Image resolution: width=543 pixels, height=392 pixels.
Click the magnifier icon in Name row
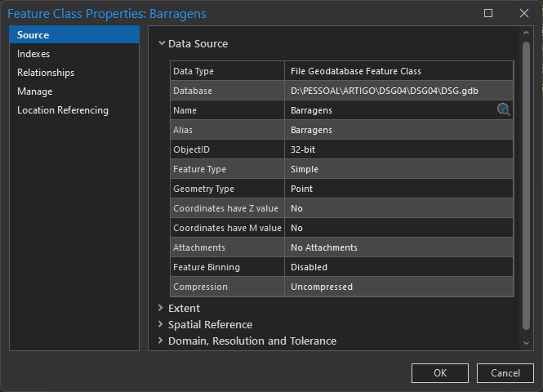(503, 110)
